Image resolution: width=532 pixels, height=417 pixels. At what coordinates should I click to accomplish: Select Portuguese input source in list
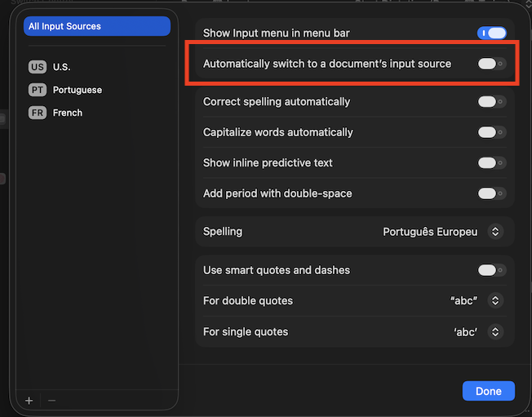coord(78,90)
